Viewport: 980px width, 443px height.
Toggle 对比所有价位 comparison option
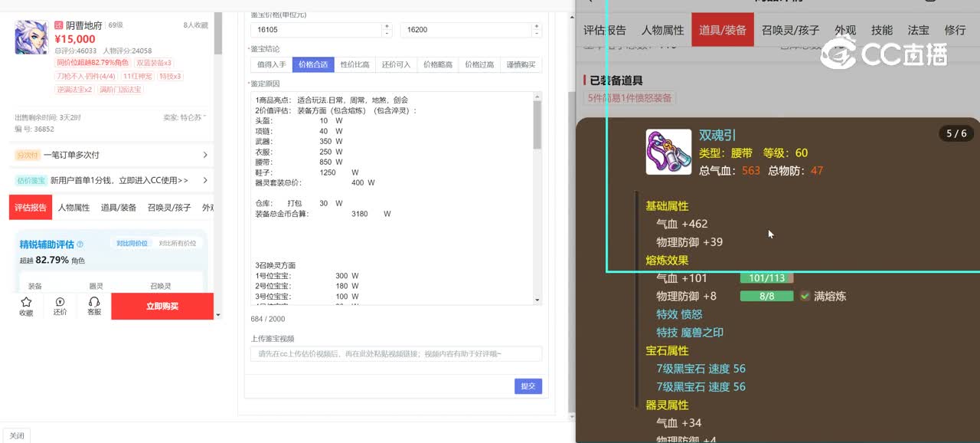click(177, 244)
